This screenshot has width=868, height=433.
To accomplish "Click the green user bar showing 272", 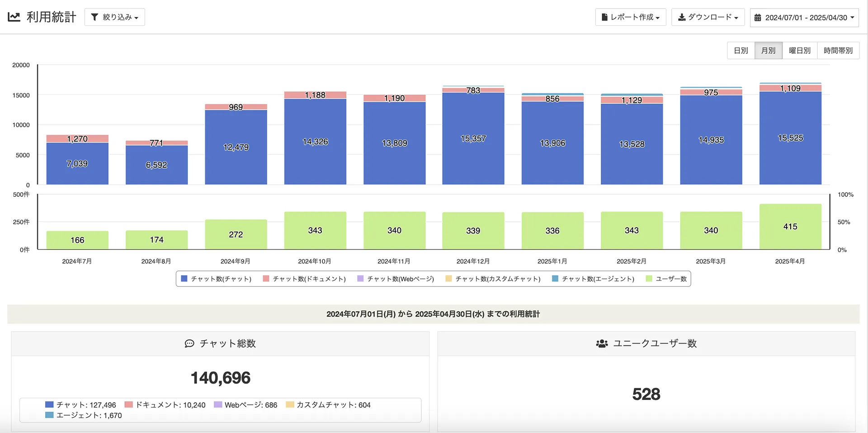I will pyautogui.click(x=236, y=234).
